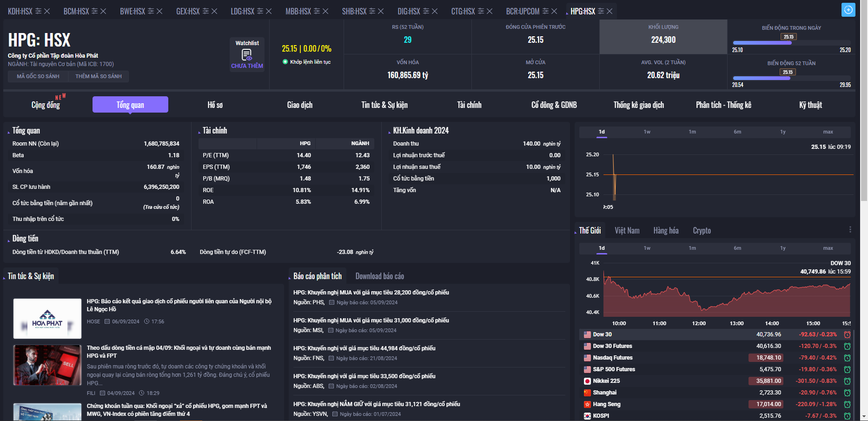Screen dimensions: 868x421
Task: Switch world markets to Hàng hóa
Action: (666, 230)
